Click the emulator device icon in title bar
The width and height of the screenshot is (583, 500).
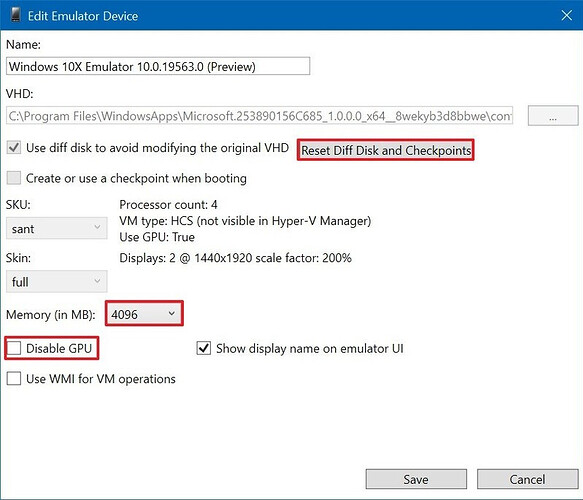(15, 15)
